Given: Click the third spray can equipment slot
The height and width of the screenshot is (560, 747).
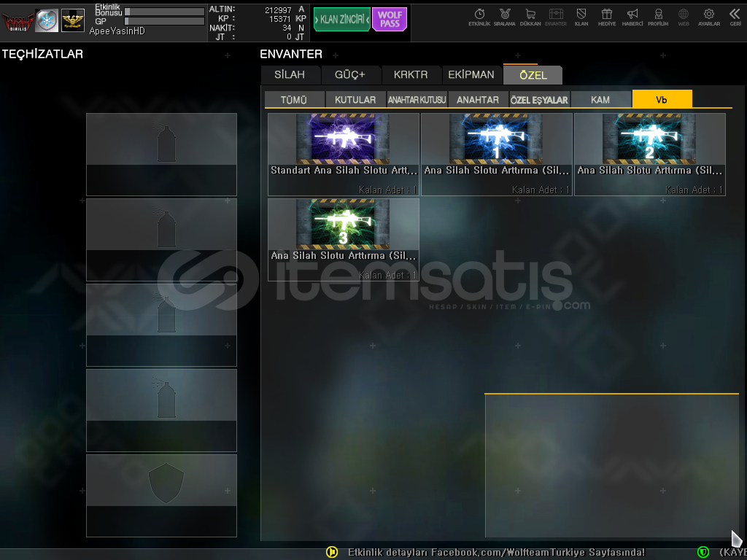Looking at the screenshot, I should pos(161,324).
